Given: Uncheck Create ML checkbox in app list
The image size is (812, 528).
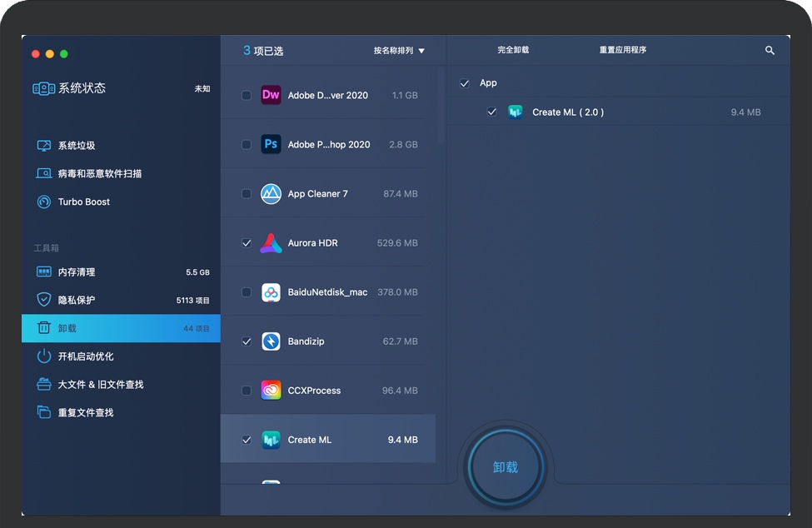Looking at the screenshot, I should (x=247, y=440).
